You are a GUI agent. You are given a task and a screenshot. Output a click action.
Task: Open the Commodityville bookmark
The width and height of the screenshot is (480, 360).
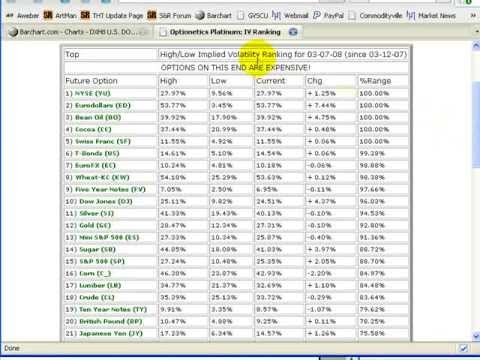pyautogui.click(x=376, y=16)
